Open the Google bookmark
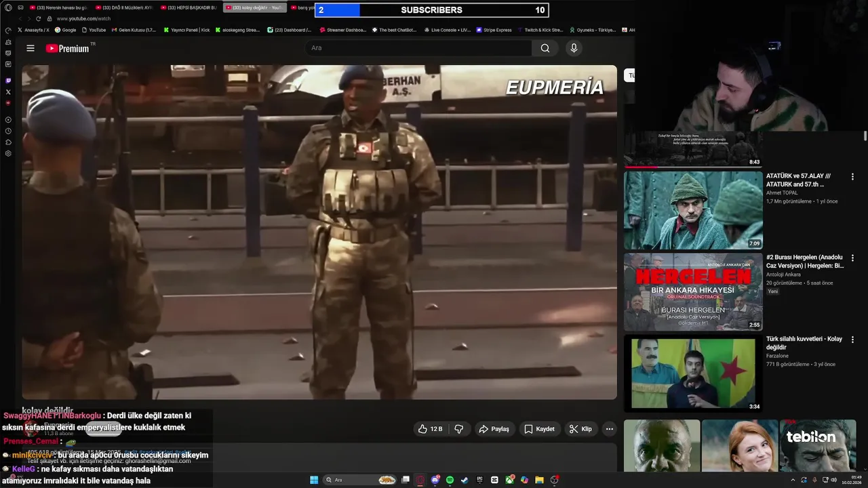This screenshot has width=868, height=488. [66, 30]
